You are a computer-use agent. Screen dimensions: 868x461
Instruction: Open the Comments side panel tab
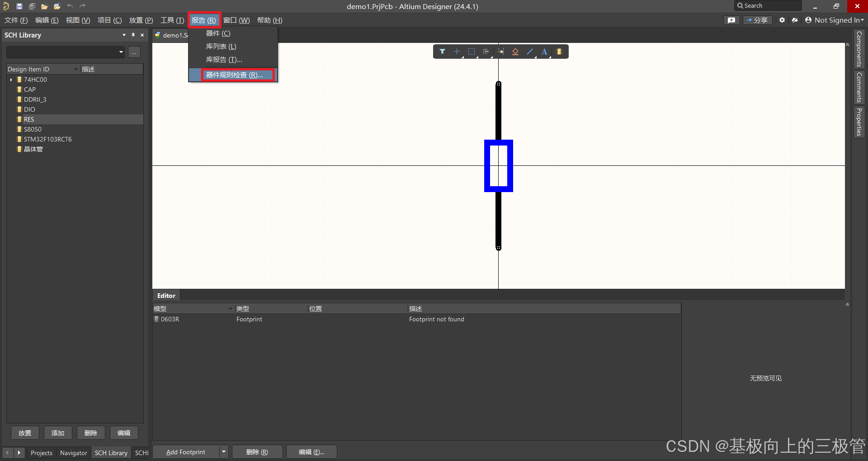click(859, 88)
